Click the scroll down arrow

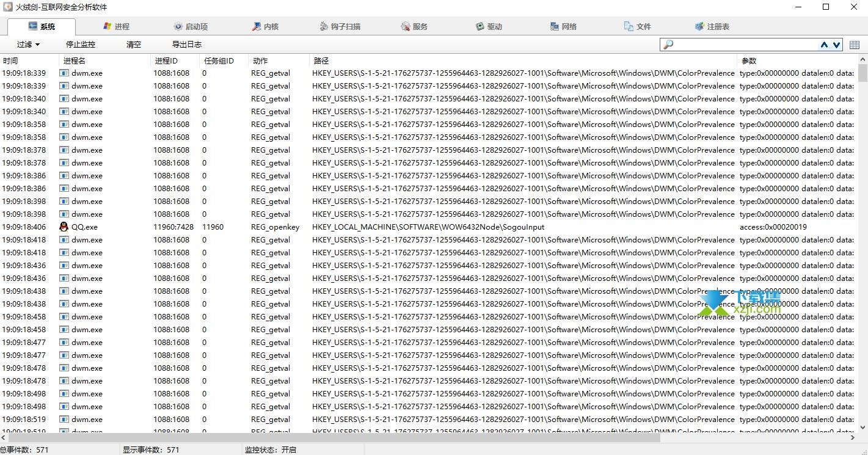(863, 428)
